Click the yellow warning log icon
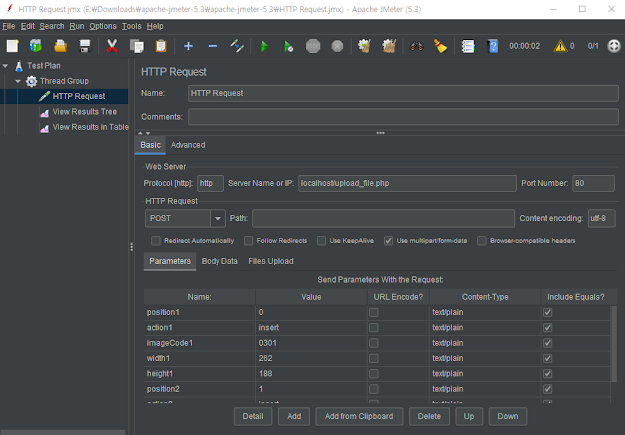Image resolution: width=625 pixels, height=435 pixels. point(560,46)
